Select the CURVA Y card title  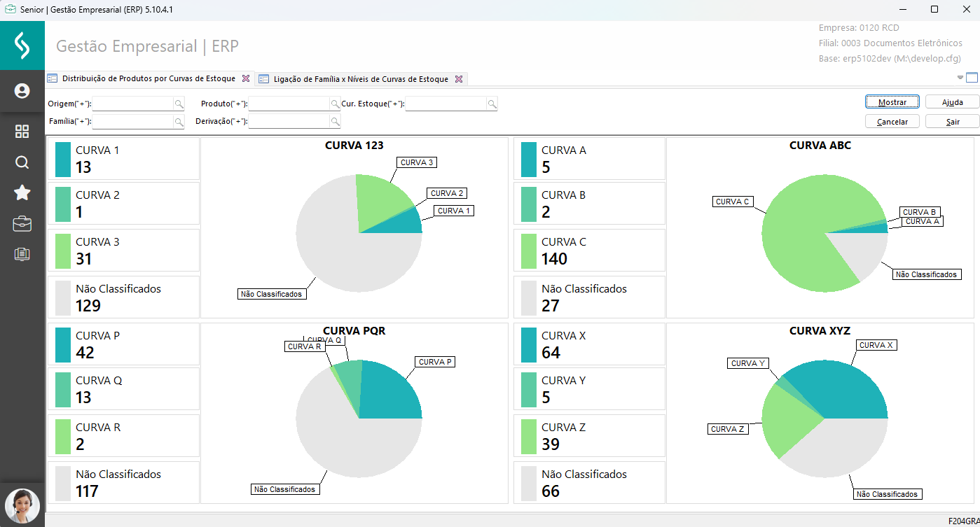point(563,381)
